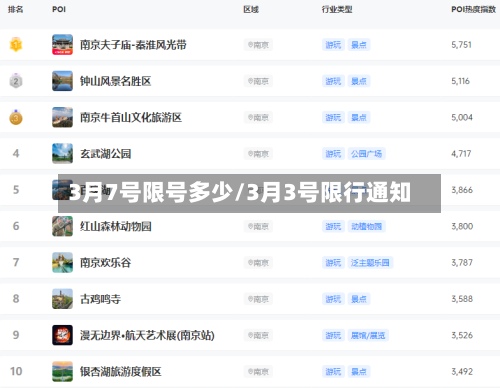The height and width of the screenshot is (388, 500).
Task: Click 动植物园 tag in 红山森林动物园 row
Action: [367, 226]
